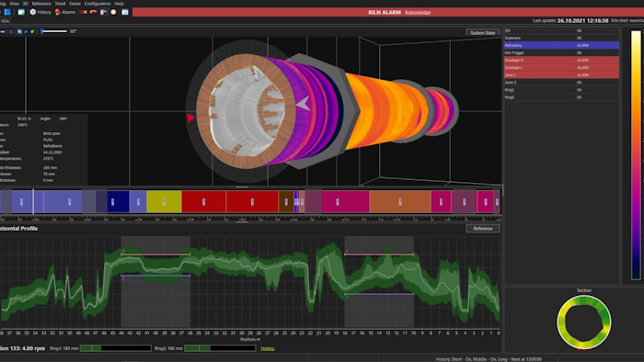The height and width of the screenshot is (362, 644).
Task: Toggle the circular disc view option
Action: click(19, 31)
